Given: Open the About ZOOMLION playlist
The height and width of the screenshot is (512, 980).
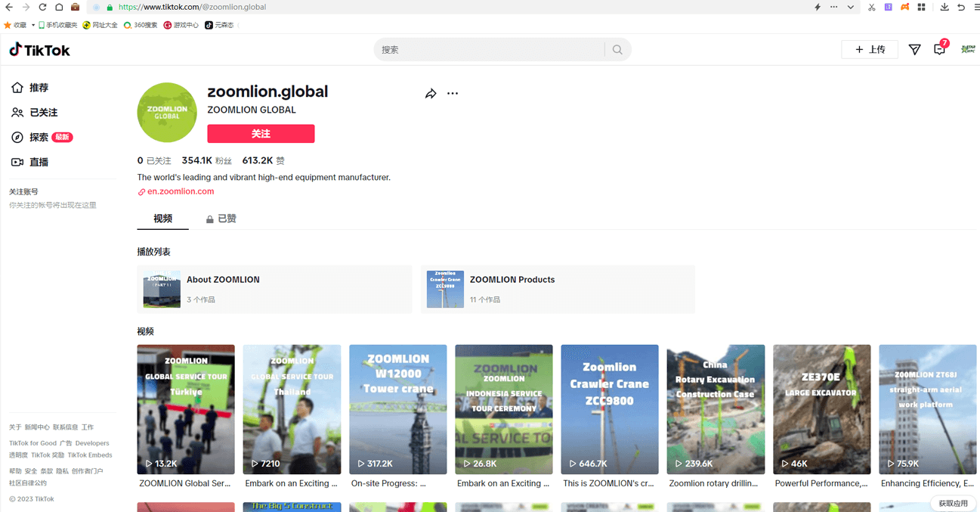Looking at the screenshot, I should [274, 289].
